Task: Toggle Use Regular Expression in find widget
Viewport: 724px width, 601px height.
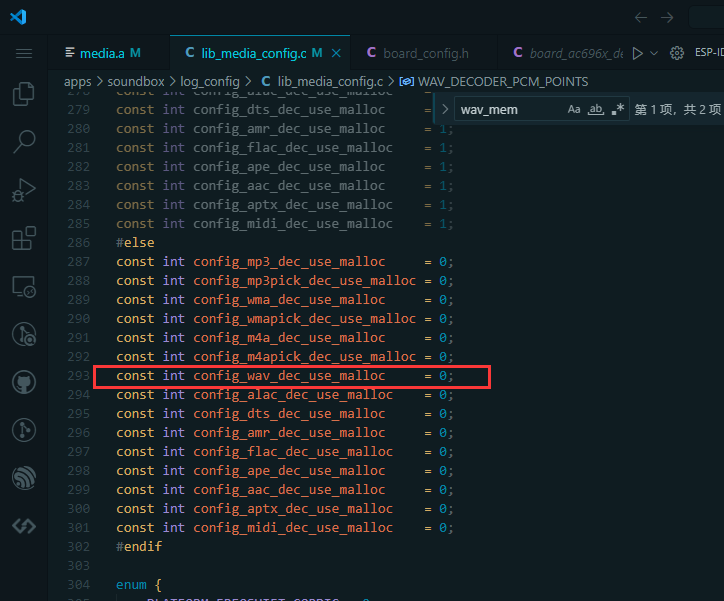Action: (x=617, y=109)
